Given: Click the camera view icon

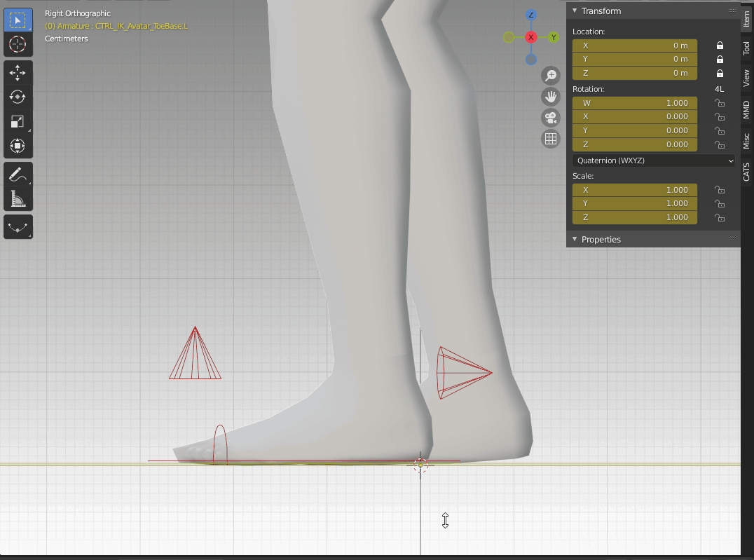Looking at the screenshot, I should click(551, 118).
